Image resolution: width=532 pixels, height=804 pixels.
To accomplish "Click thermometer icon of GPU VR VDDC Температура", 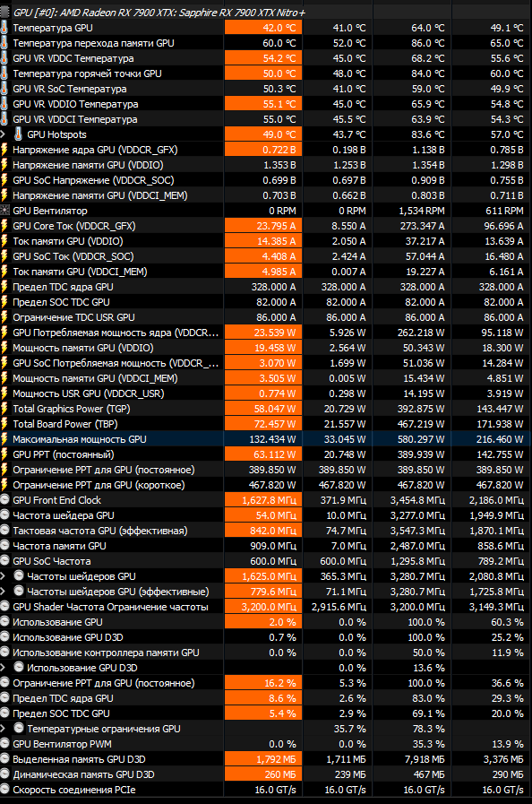I will 4,58.
